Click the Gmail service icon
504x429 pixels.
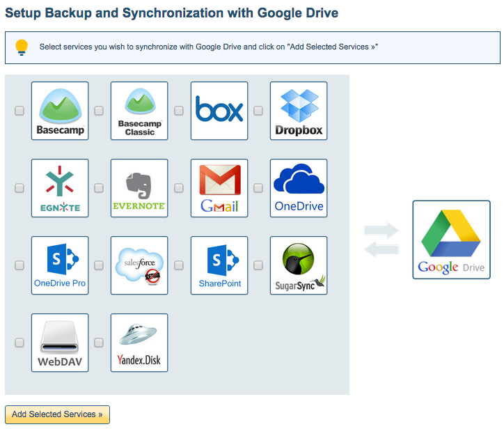pos(219,188)
